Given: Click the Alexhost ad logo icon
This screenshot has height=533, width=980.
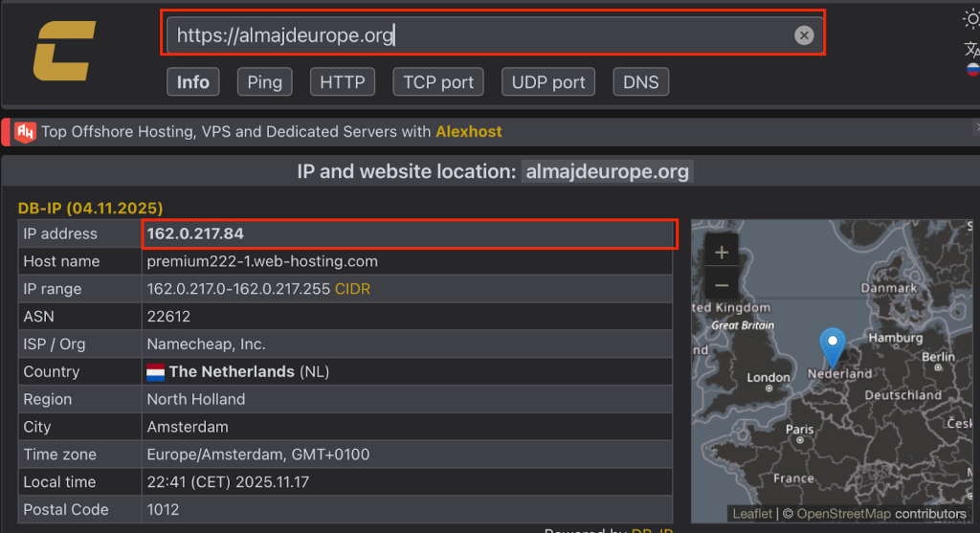Looking at the screenshot, I should pyautogui.click(x=26, y=131).
